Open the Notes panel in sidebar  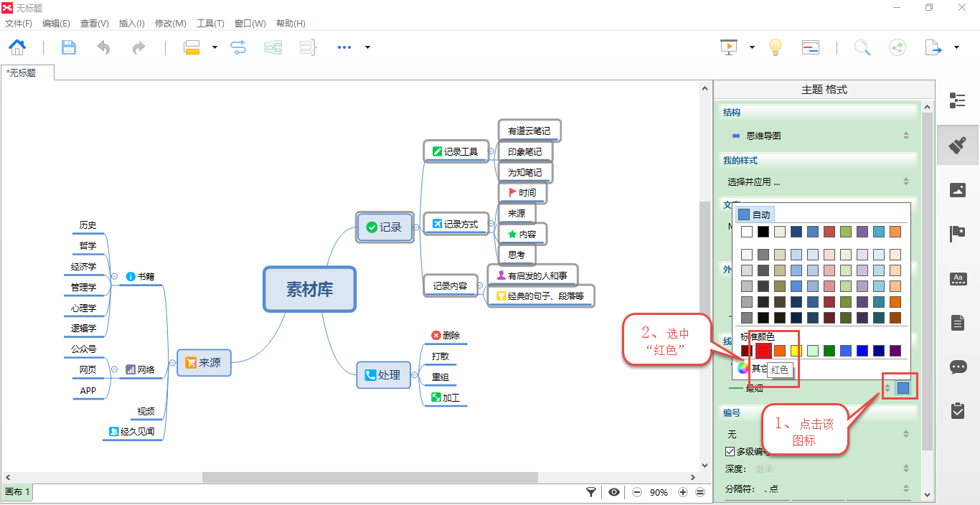[x=958, y=323]
